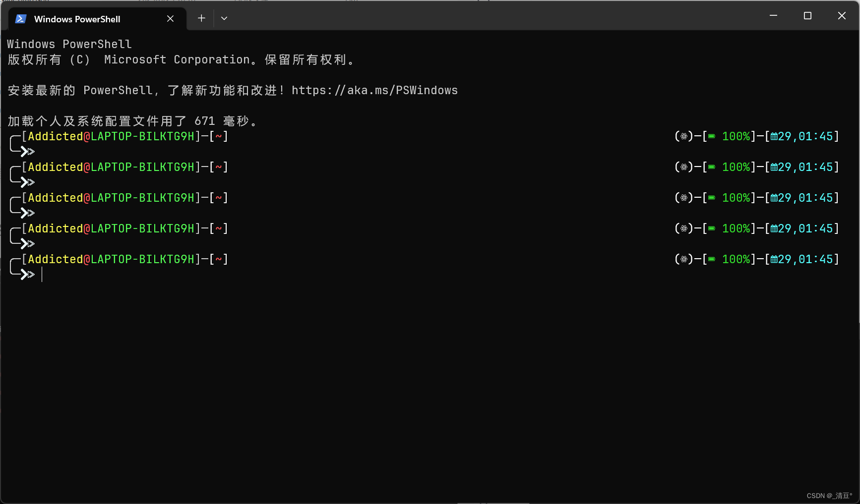This screenshot has height=504, width=860.
Task: Maximize the terminal window
Action: pyautogui.click(x=807, y=16)
